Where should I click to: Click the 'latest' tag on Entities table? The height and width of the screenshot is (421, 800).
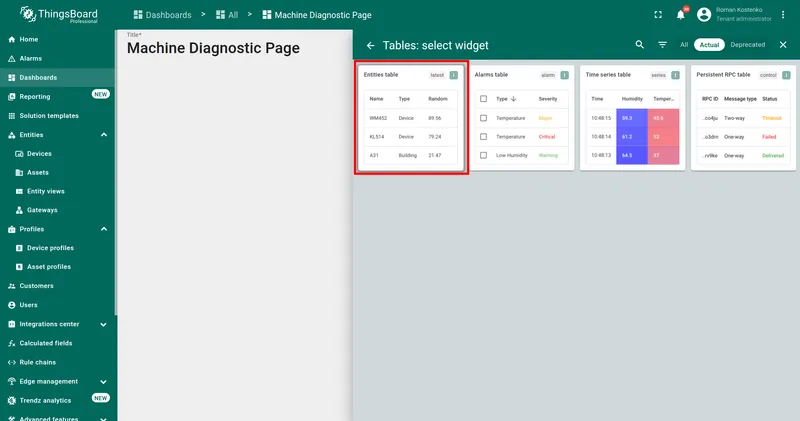[x=437, y=75]
